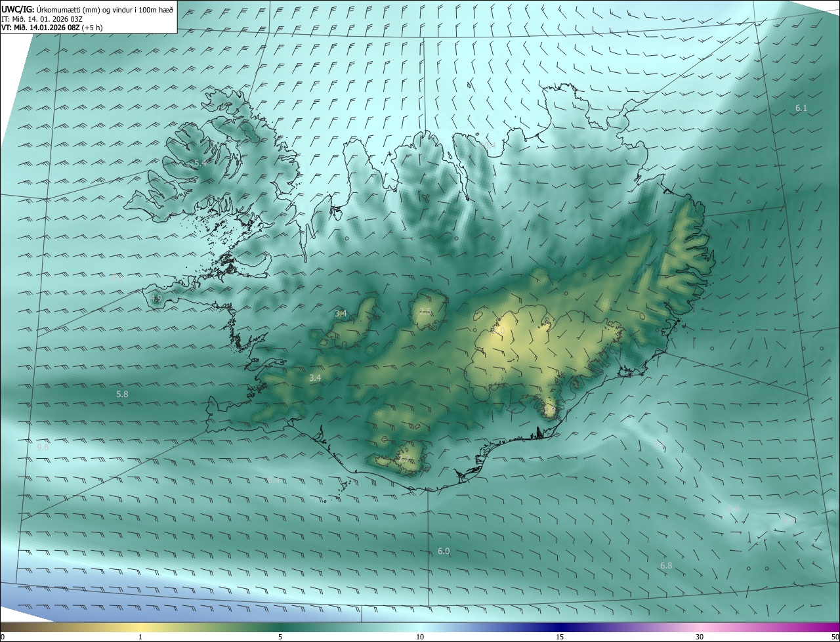Pick the colorbar tick label 15

pyautogui.click(x=560, y=637)
